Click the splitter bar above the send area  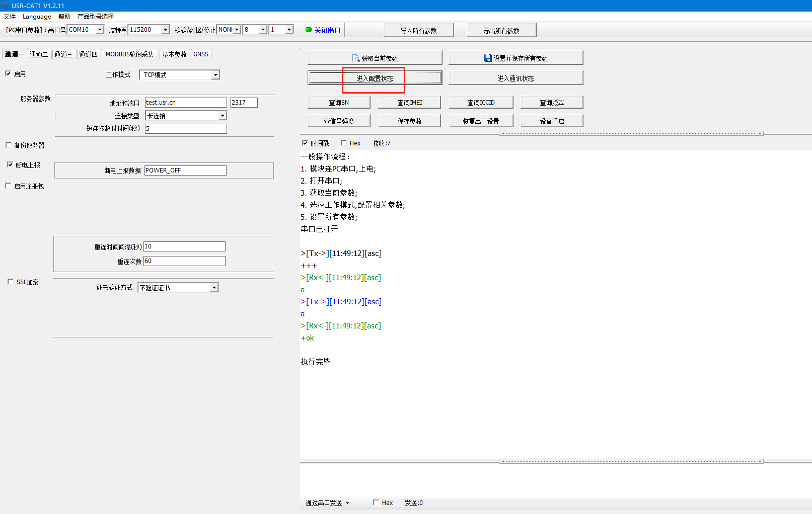click(556, 461)
